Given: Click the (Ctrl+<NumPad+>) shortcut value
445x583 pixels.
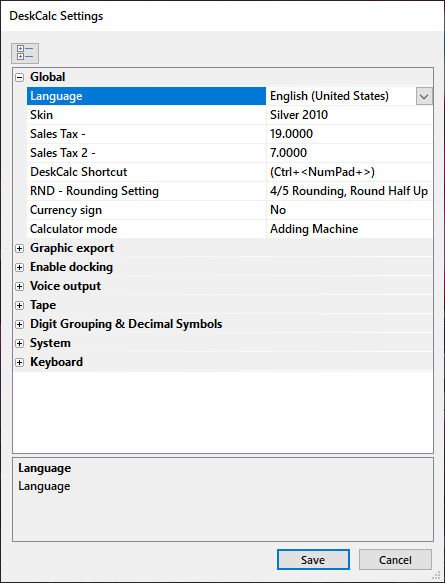Looking at the screenshot, I should [322, 172].
